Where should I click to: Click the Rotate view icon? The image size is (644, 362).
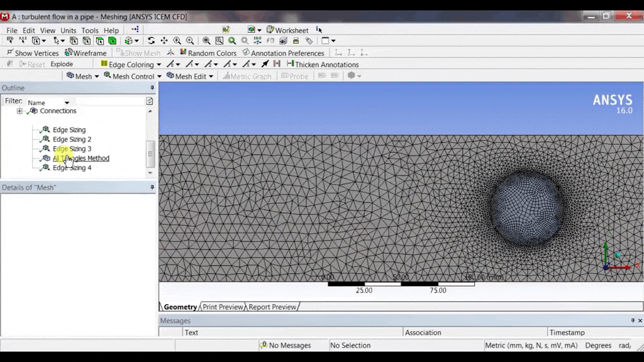coord(152,41)
